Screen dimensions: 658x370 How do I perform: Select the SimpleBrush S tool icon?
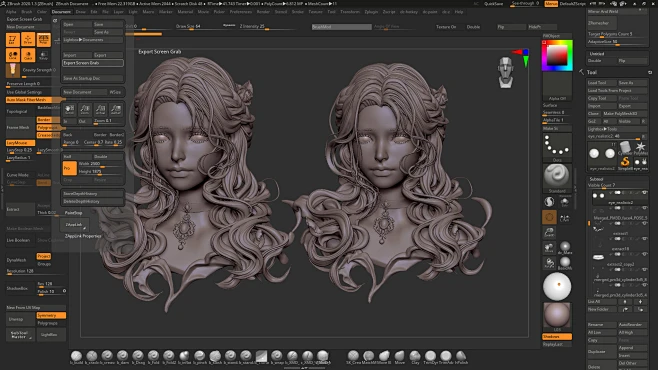[625, 162]
